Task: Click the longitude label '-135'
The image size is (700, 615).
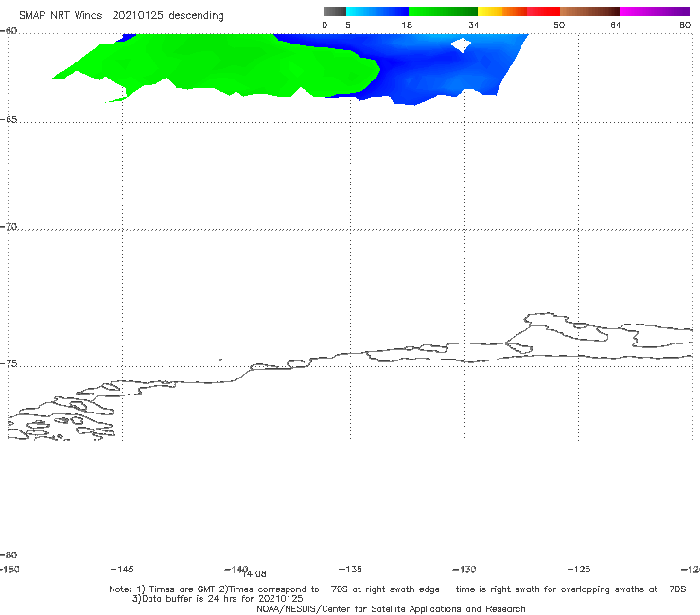Action: (x=350, y=570)
